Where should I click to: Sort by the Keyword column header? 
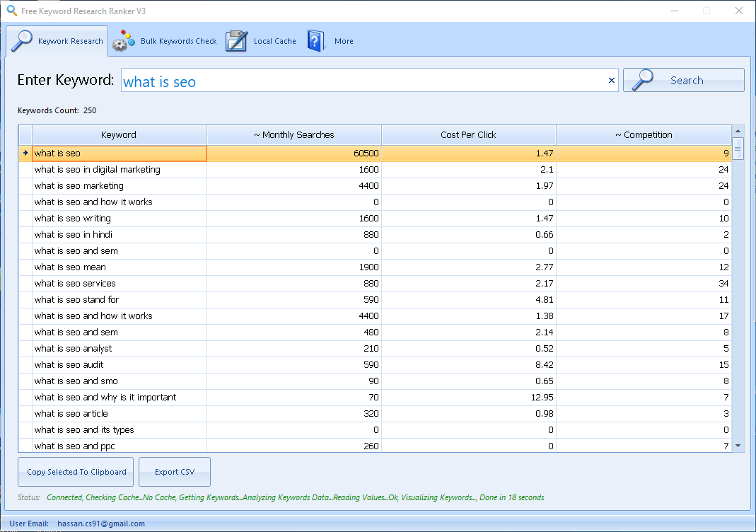click(119, 135)
